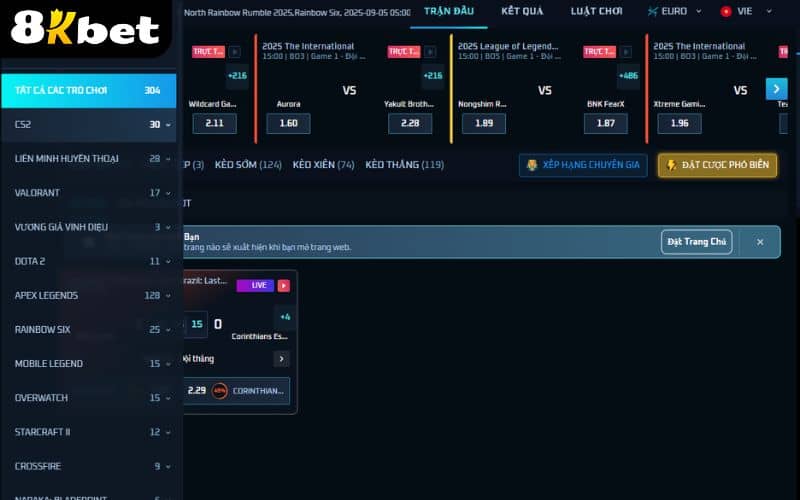Expand the StarCraft II category
The height and width of the screenshot is (500, 800).
pyautogui.click(x=168, y=433)
